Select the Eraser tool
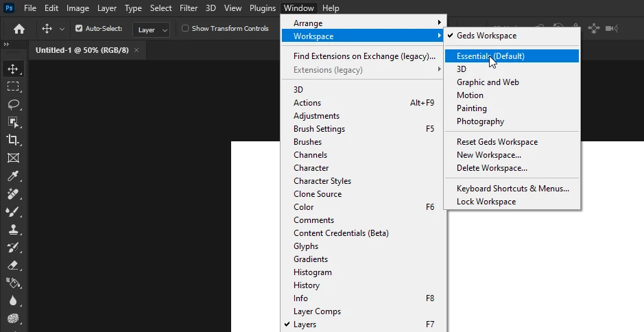Viewport: 644px width, 332px height. (x=13, y=265)
